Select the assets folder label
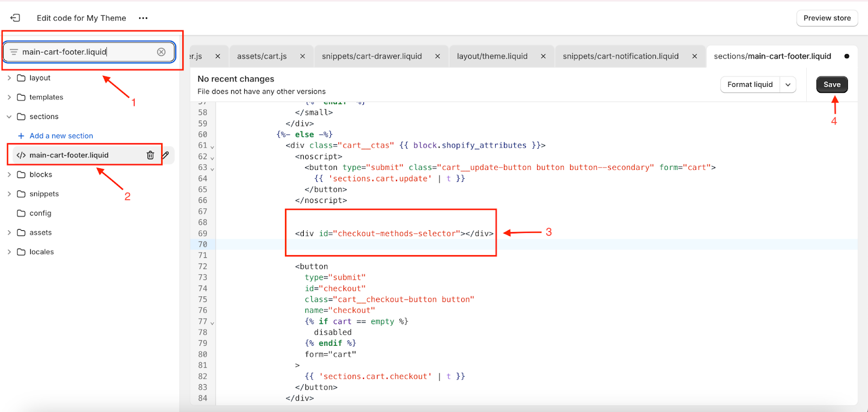This screenshot has width=868, height=412. pyautogui.click(x=41, y=232)
